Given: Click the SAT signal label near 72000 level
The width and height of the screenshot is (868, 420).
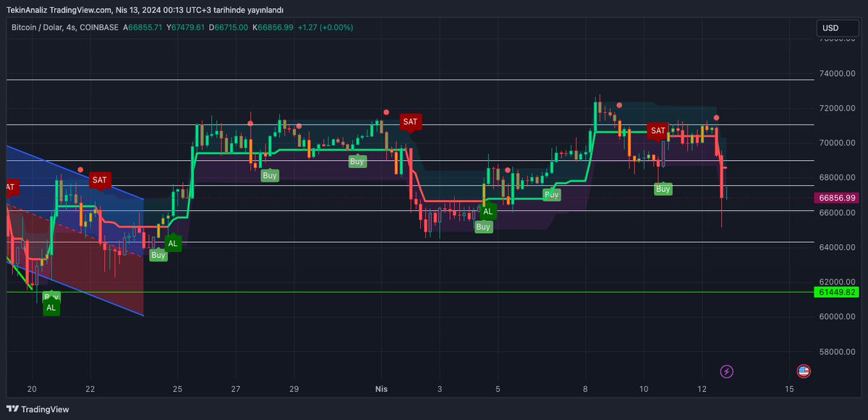Looking at the screenshot, I should [410, 122].
